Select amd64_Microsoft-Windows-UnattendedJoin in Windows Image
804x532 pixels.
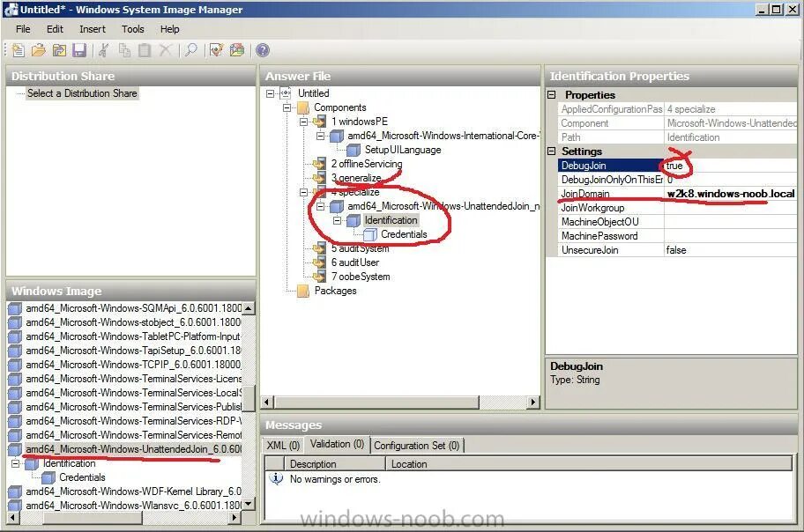[x=133, y=449]
